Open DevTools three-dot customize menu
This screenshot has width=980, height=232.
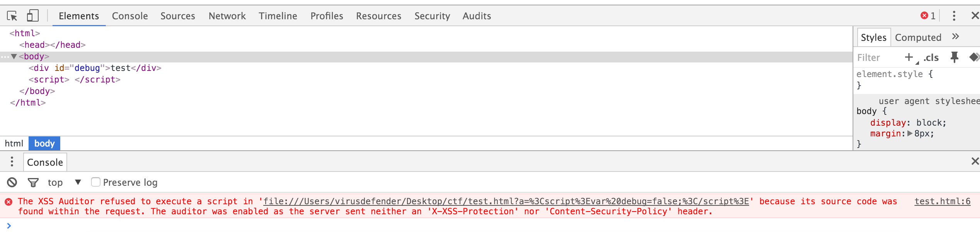point(954,16)
